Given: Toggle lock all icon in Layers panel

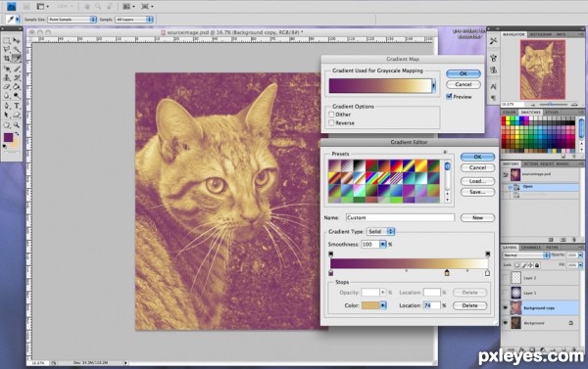Looking at the screenshot, I should [537, 265].
